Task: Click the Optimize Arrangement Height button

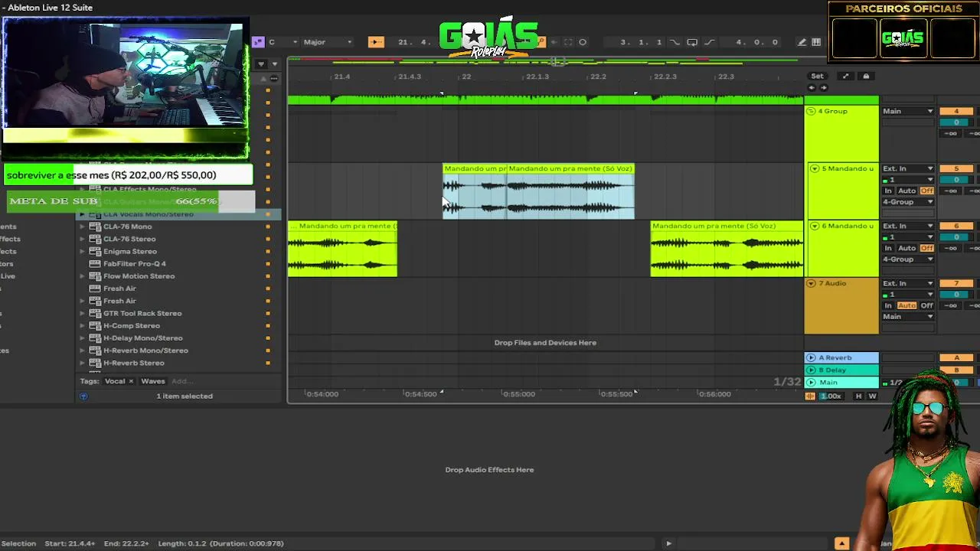Action: pyautogui.click(x=845, y=76)
